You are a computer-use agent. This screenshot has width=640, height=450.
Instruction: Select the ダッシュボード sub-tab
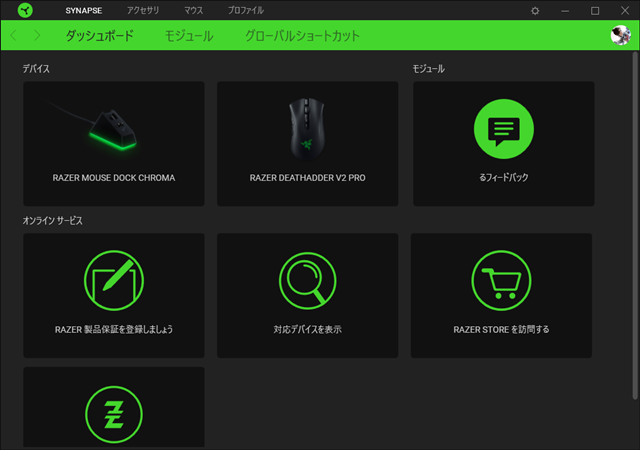coord(100,36)
